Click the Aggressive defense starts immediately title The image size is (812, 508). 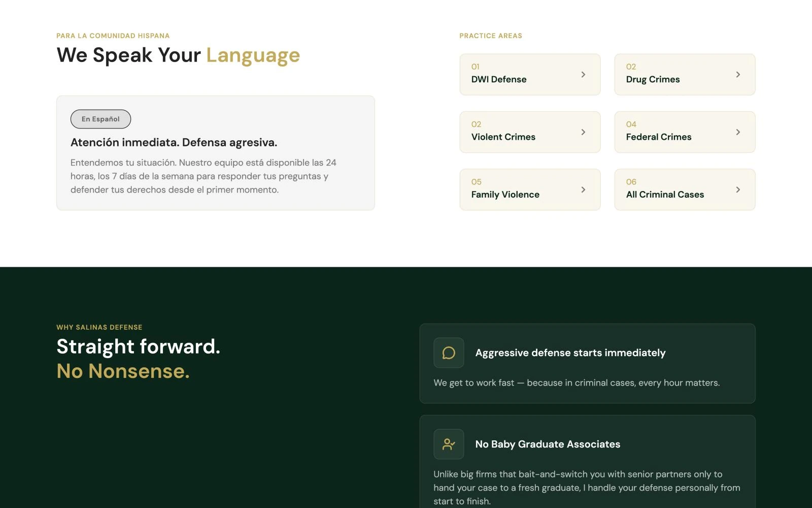570,353
